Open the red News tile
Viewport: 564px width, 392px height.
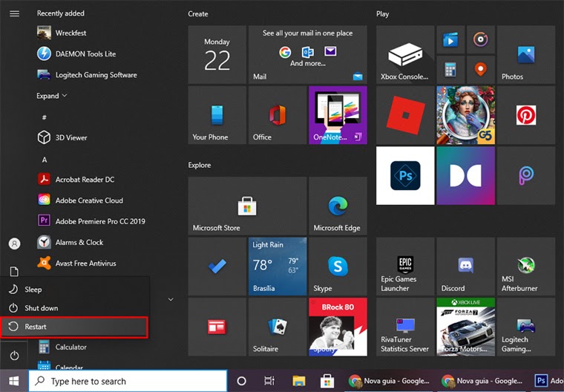[217, 327]
